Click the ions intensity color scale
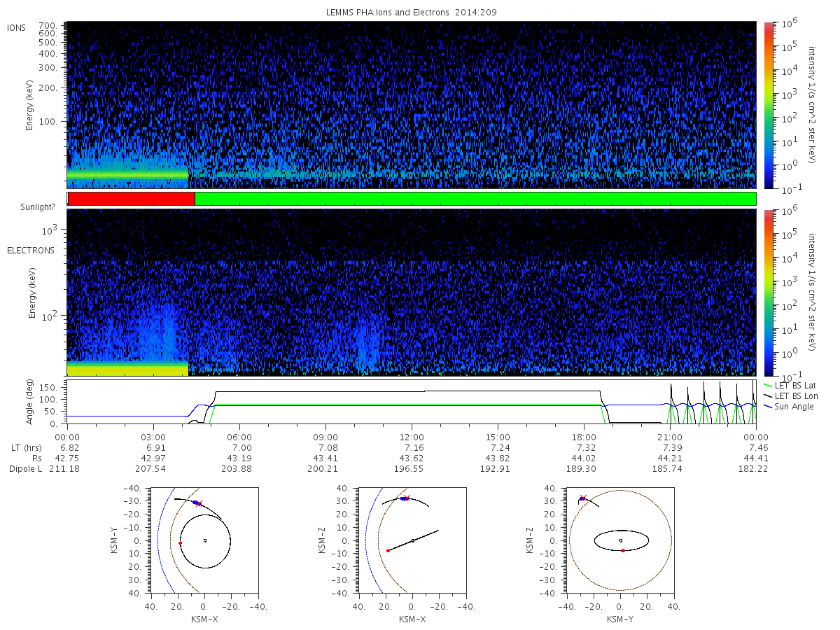Viewport: 840px width, 630px height. coord(768,105)
